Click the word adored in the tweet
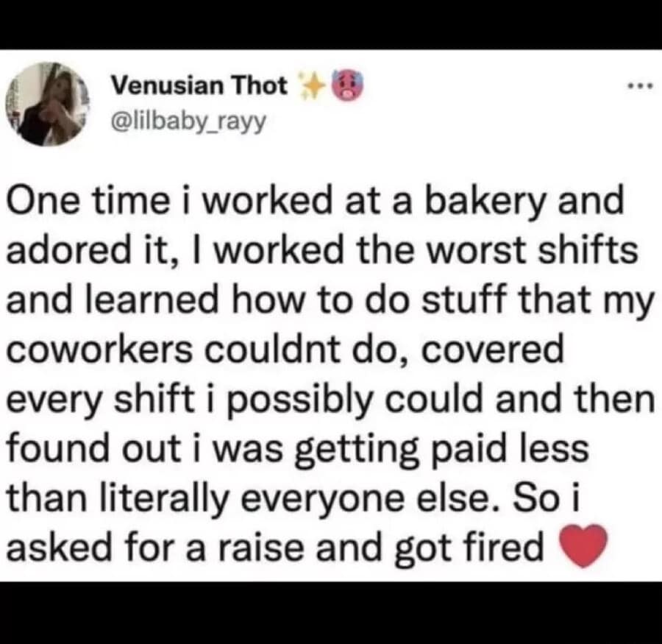This screenshot has height=644, width=662. pos(70,250)
